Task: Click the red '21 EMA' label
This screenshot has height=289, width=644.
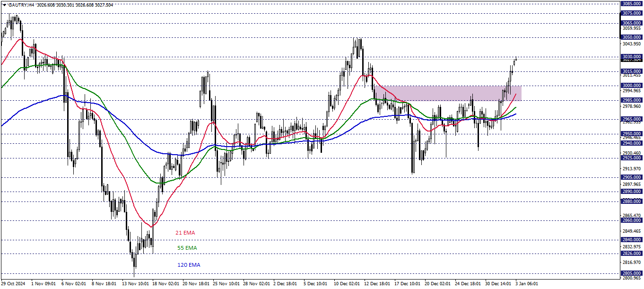Action: (x=185, y=233)
